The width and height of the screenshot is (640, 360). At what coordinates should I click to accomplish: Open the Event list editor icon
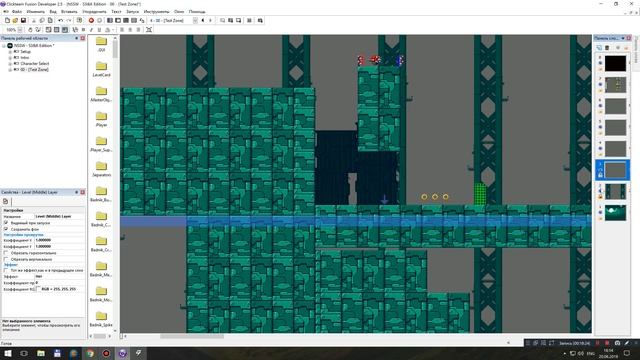tap(134, 20)
